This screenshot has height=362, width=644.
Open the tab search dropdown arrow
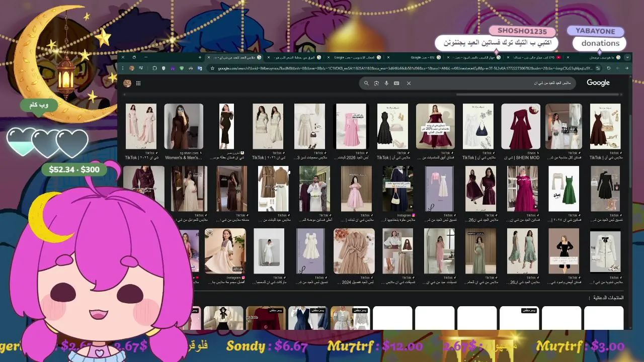[x=627, y=57]
